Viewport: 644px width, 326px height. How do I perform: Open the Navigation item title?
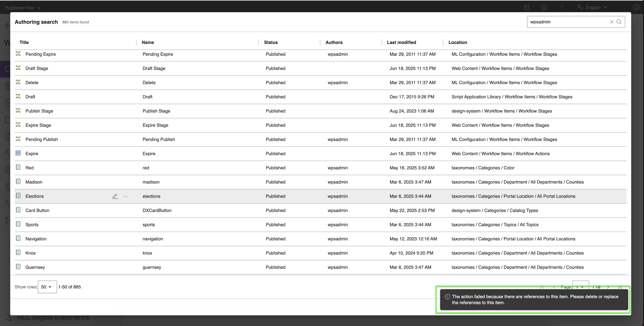[36, 239]
